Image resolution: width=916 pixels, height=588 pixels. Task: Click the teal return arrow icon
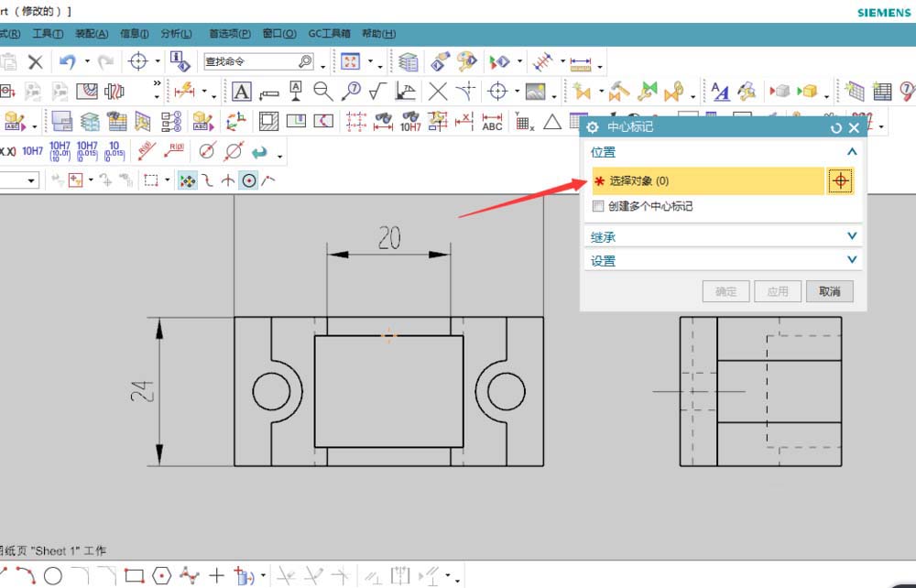[x=259, y=152]
